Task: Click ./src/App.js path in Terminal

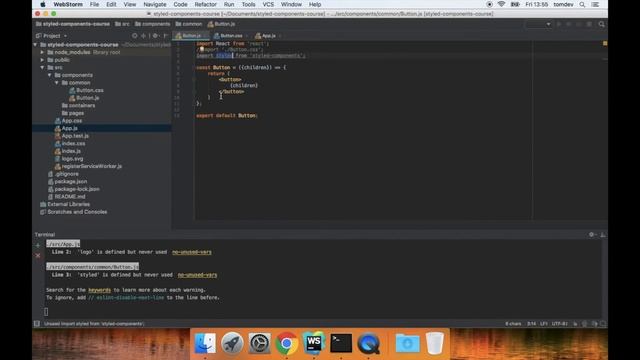Action: pyautogui.click(x=63, y=244)
